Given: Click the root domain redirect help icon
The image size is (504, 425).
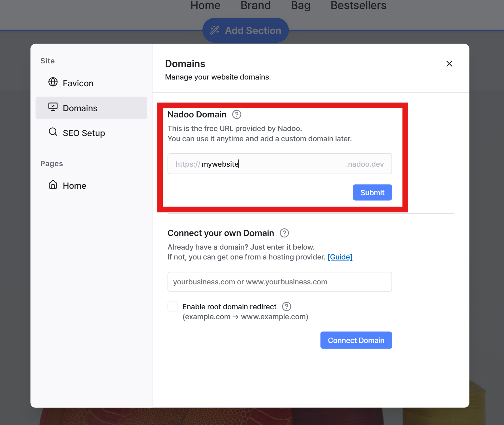Looking at the screenshot, I should click(287, 306).
